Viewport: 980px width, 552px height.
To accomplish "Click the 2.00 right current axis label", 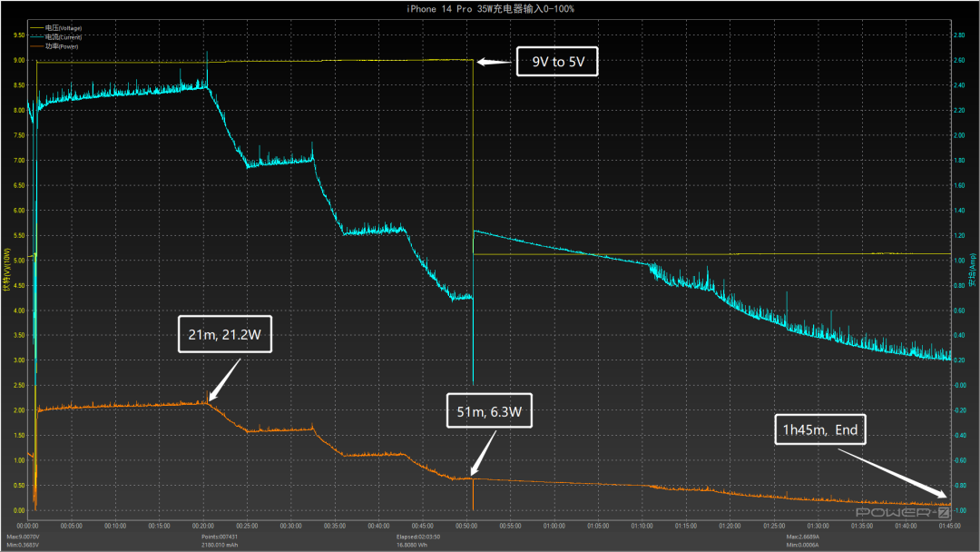I will (959, 135).
